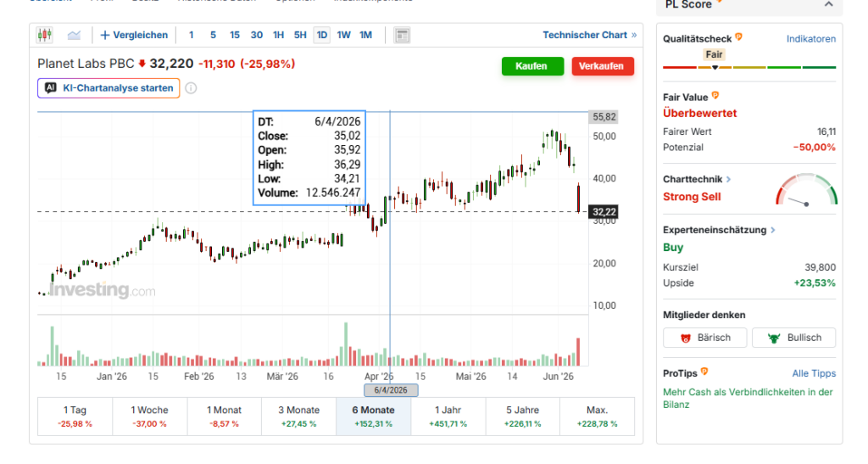Set chart interval to 5 minutes

point(213,35)
